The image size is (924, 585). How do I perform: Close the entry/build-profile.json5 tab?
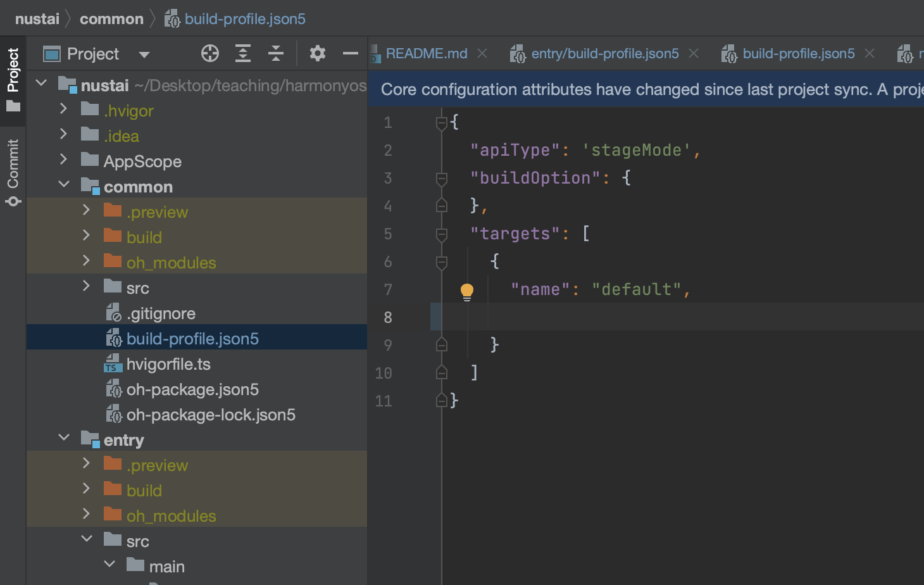(x=694, y=54)
